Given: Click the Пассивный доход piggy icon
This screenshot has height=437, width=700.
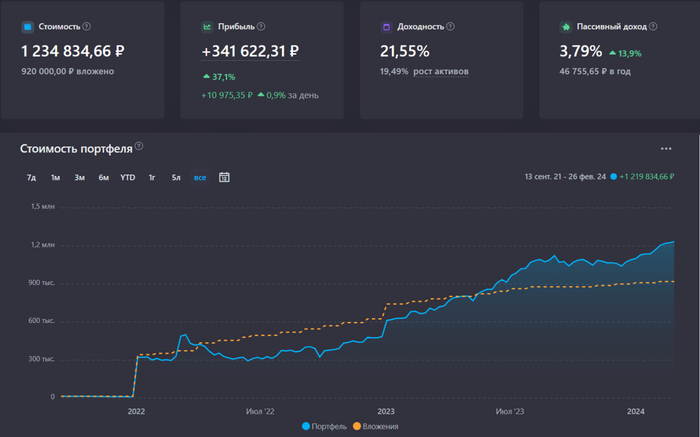Looking at the screenshot, I should click(566, 26).
